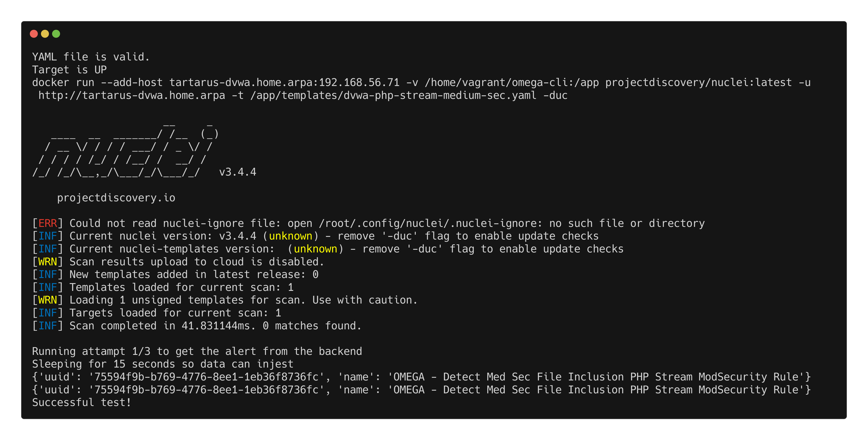
Task: Click the 'Target is UP' line
Action: coord(69,70)
